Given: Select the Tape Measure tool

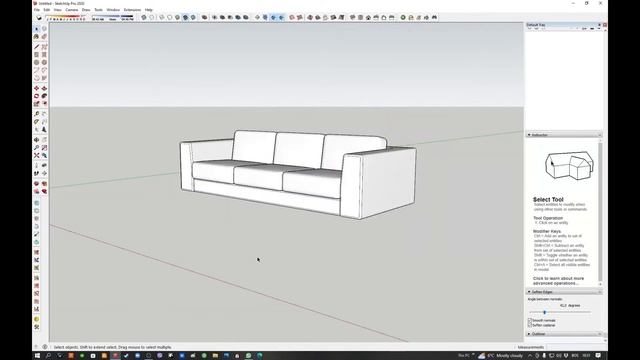Looking at the screenshot, I should pyautogui.click(x=36, y=114).
